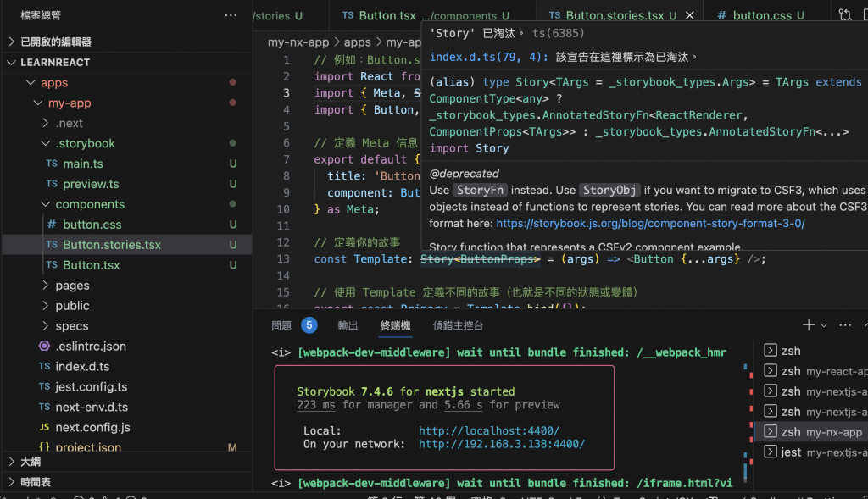Close the Button.stories.tsx tab
The height and width of the screenshot is (499, 868).
click(690, 15)
